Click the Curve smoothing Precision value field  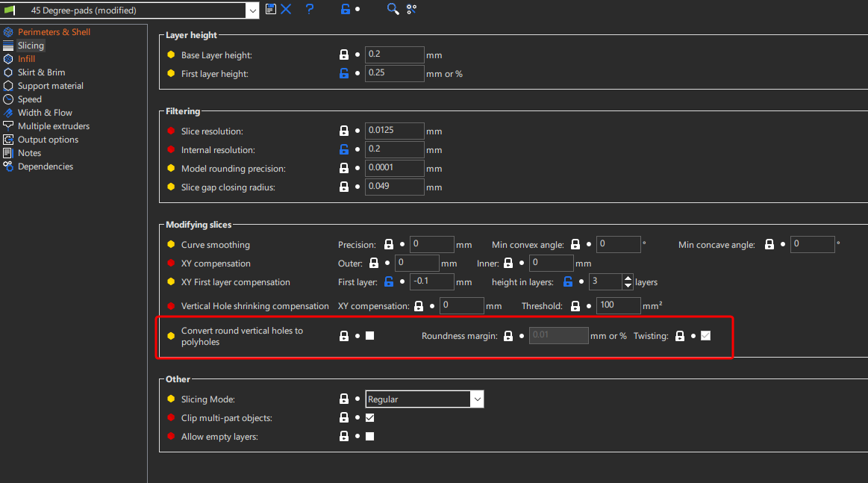pyautogui.click(x=432, y=244)
